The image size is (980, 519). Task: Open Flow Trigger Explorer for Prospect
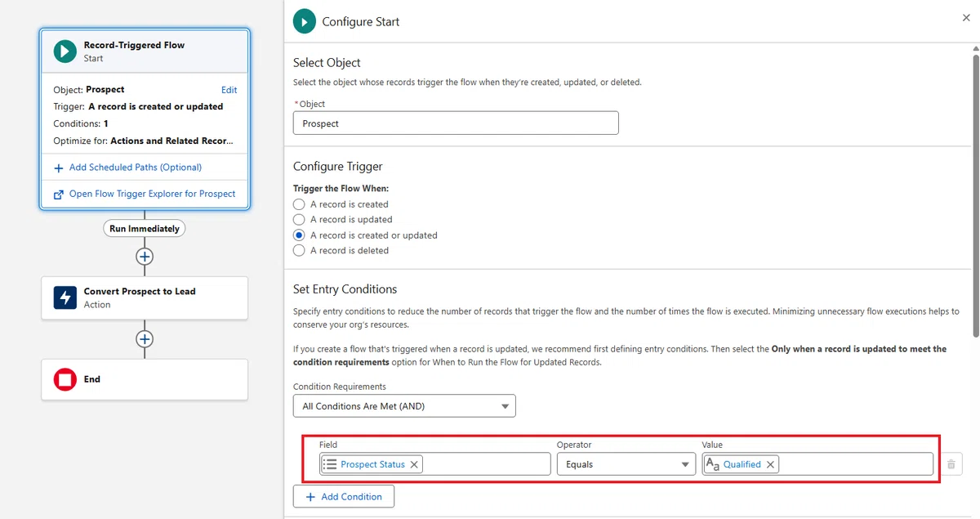click(x=152, y=194)
